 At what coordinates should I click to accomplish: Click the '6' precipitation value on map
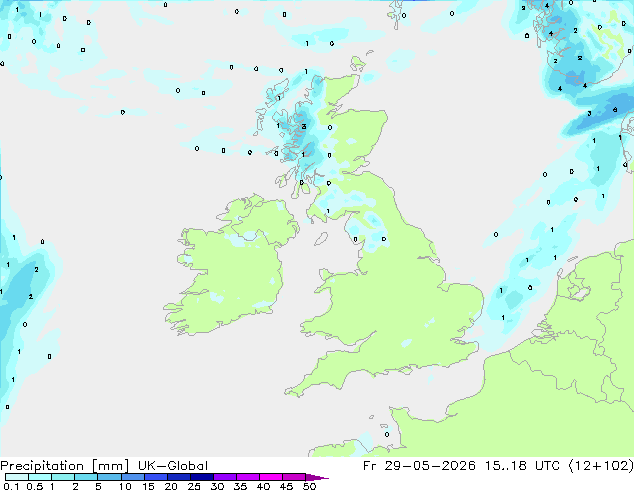(x=615, y=110)
